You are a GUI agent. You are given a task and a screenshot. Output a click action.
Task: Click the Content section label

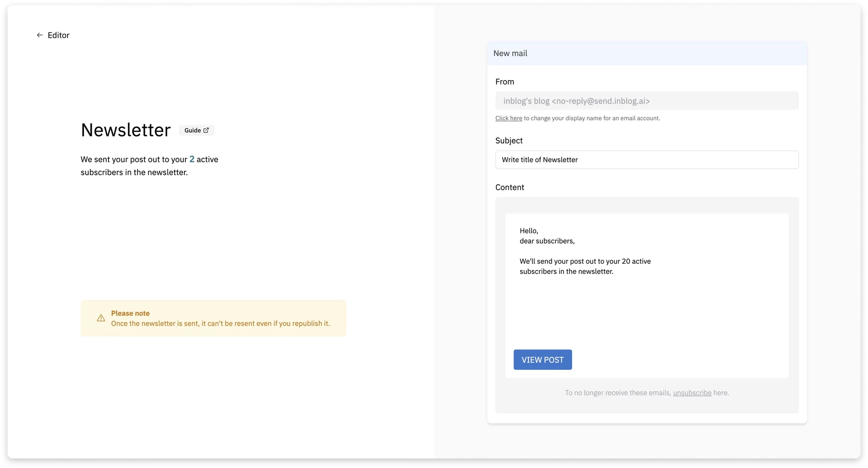(x=509, y=187)
